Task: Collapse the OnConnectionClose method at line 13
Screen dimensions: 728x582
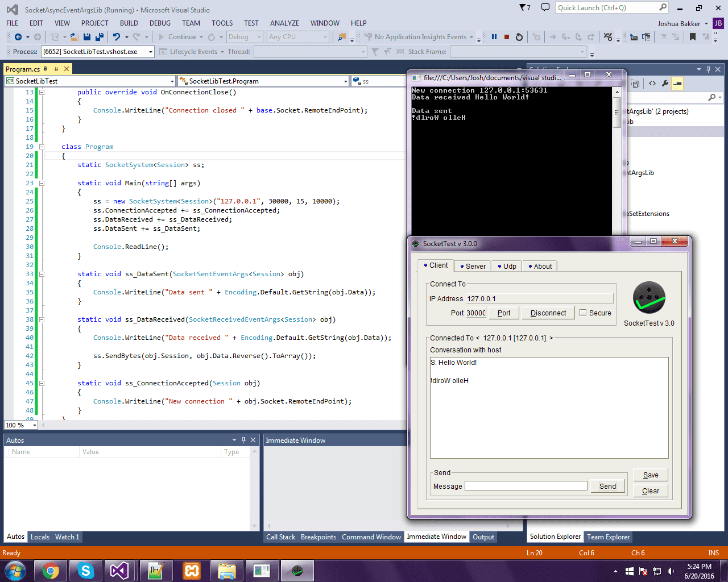Action: click(42, 92)
